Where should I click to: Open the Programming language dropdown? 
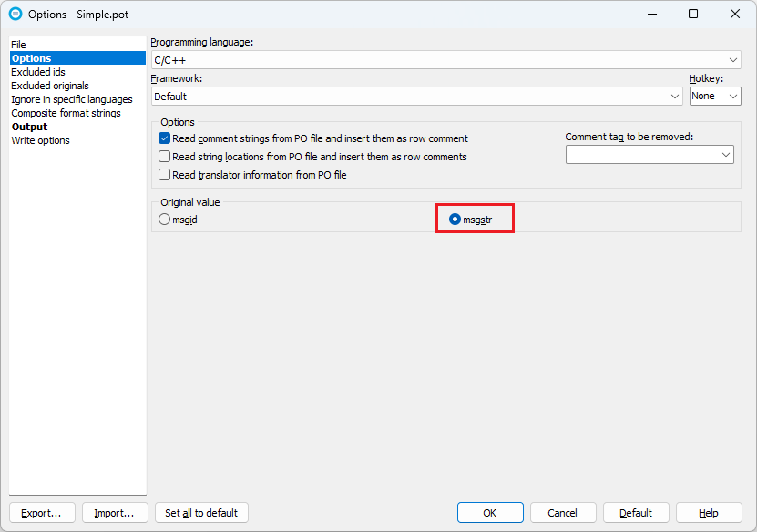[733, 59]
